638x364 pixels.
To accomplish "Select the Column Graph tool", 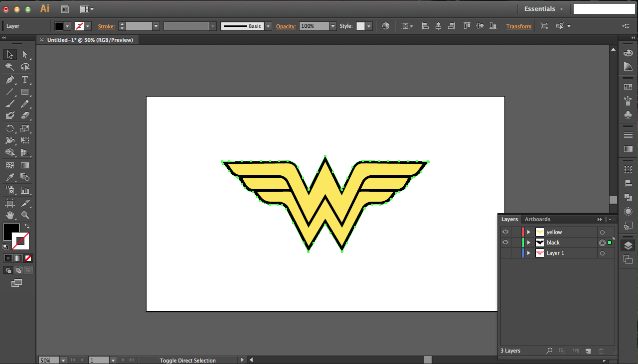I will [25, 190].
